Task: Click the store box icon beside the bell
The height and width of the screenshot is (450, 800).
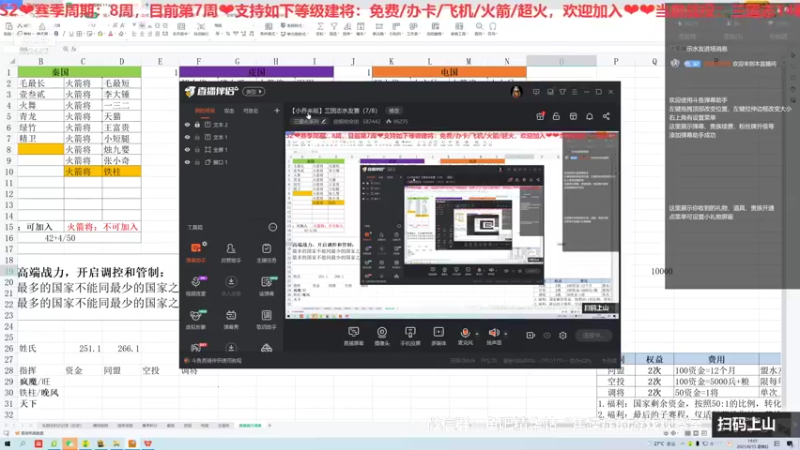Action: [x=573, y=116]
